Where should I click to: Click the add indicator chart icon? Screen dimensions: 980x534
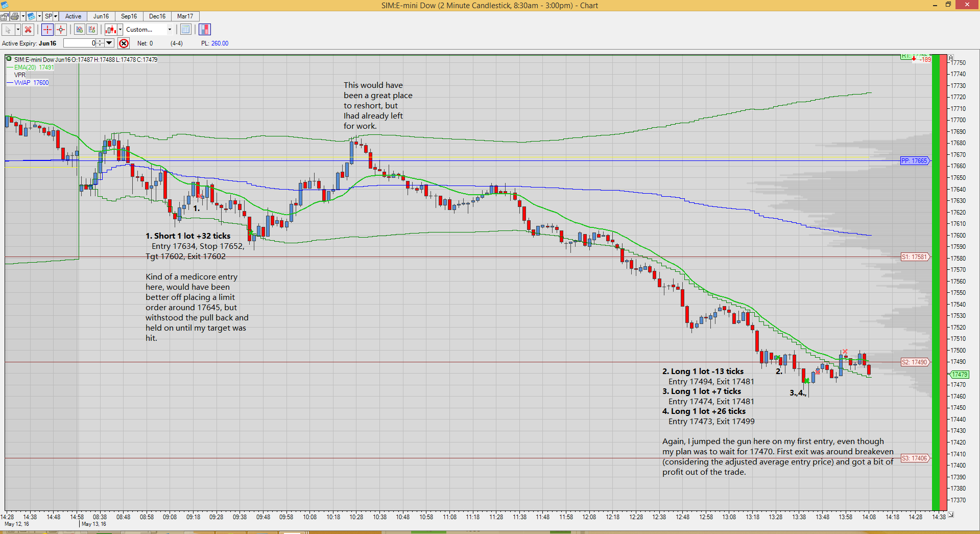[x=79, y=30]
